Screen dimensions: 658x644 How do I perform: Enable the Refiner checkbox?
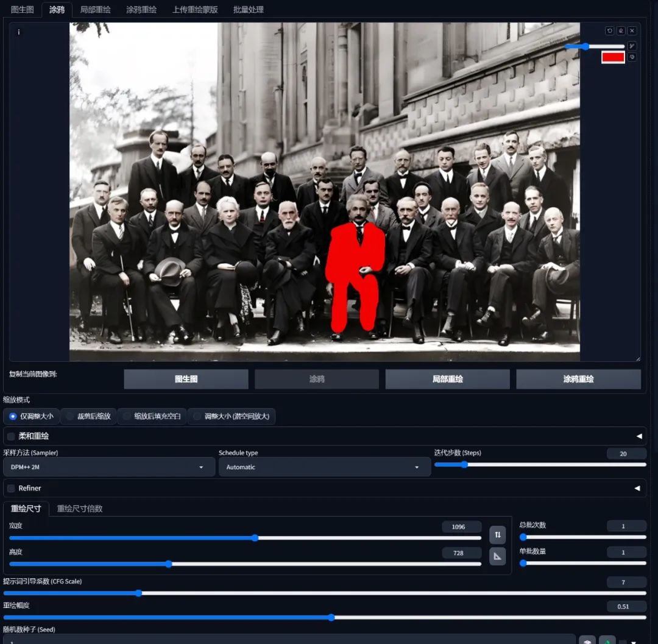(x=12, y=489)
